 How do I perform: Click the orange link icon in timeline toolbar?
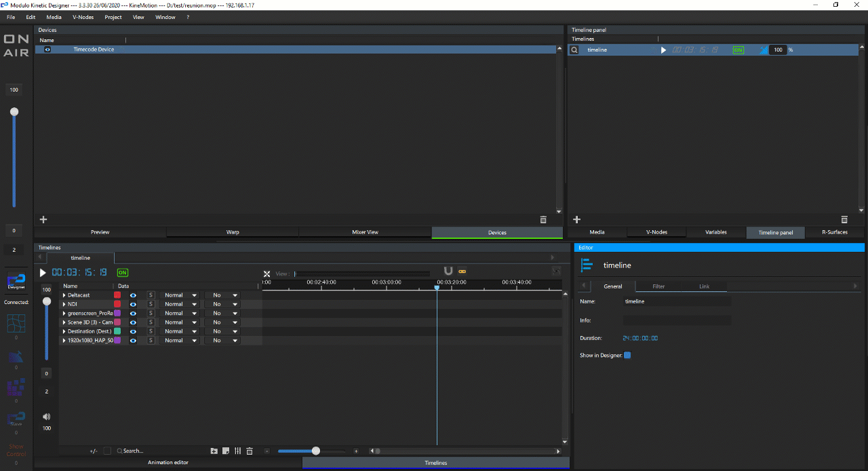(462, 271)
